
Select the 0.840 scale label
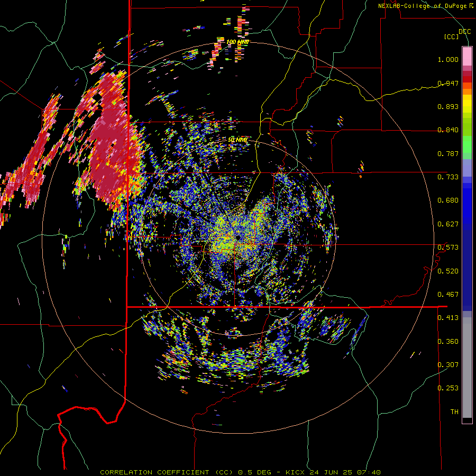pyautogui.click(x=448, y=130)
